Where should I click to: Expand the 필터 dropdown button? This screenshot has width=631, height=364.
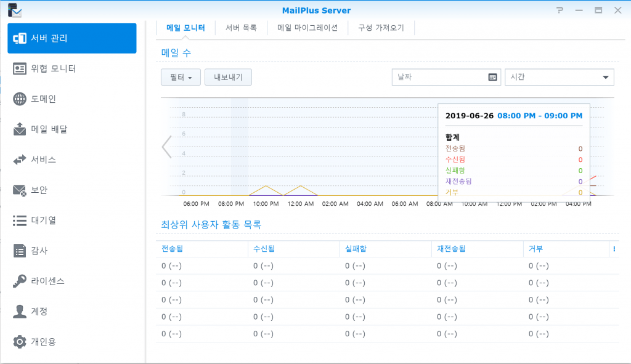(x=181, y=77)
